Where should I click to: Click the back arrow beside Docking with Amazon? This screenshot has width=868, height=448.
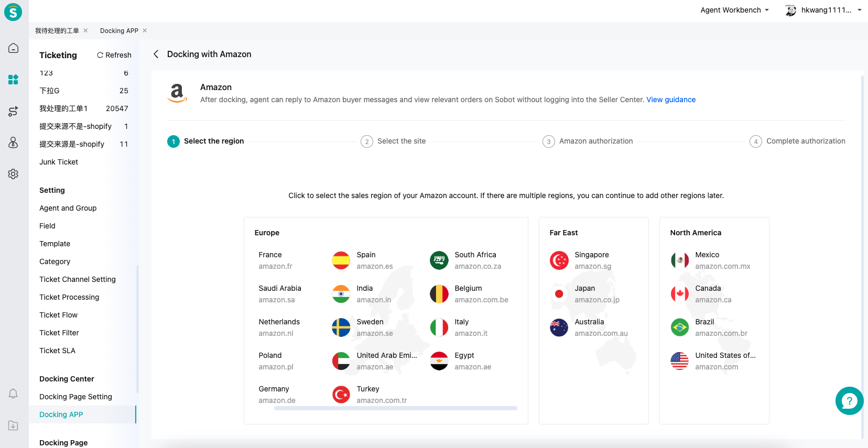point(156,54)
